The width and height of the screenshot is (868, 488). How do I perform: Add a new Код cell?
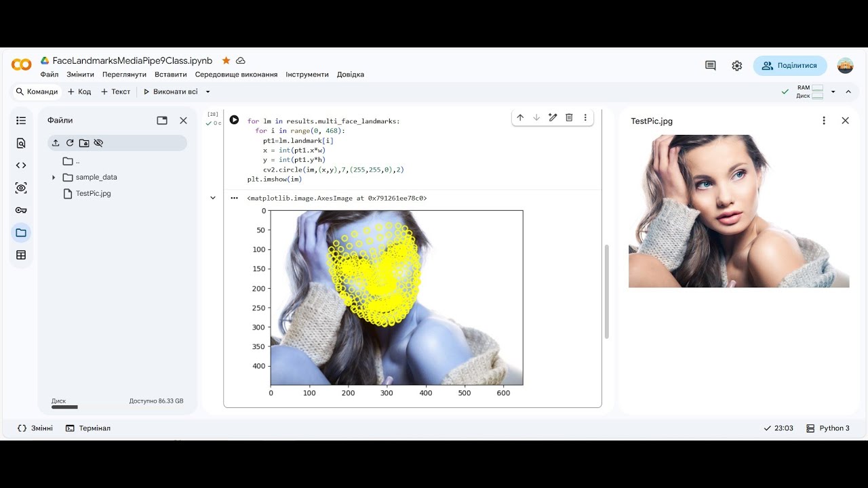[79, 91]
